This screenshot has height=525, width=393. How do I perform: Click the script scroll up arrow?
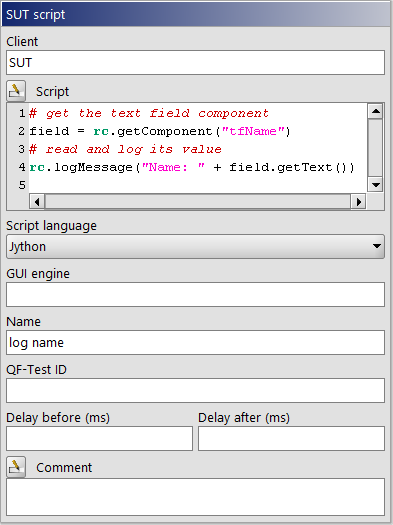tap(375, 111)
